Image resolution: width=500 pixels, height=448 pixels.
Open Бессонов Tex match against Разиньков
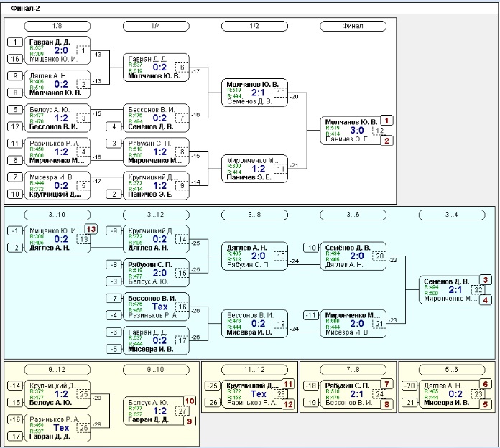[x=156, y=307]
